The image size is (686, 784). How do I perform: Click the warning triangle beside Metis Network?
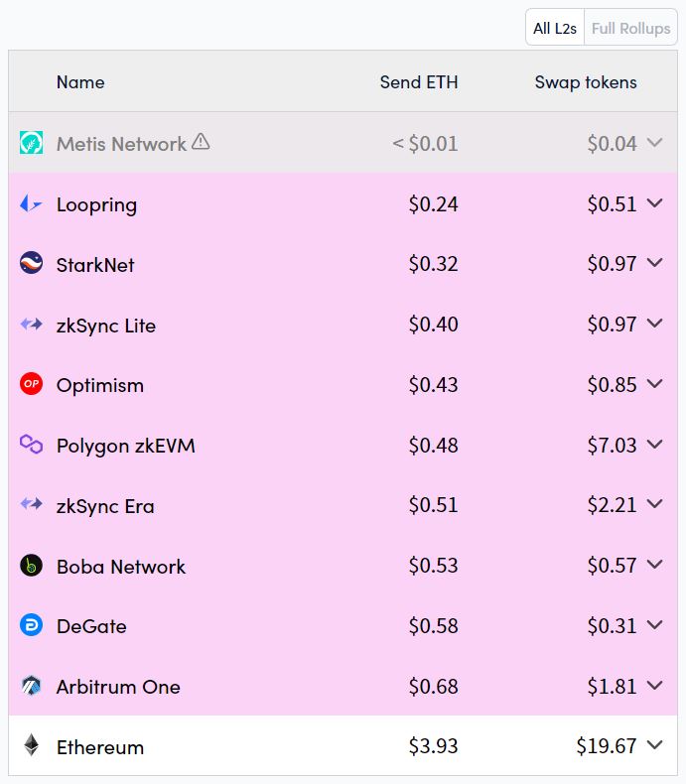[201, 142]
